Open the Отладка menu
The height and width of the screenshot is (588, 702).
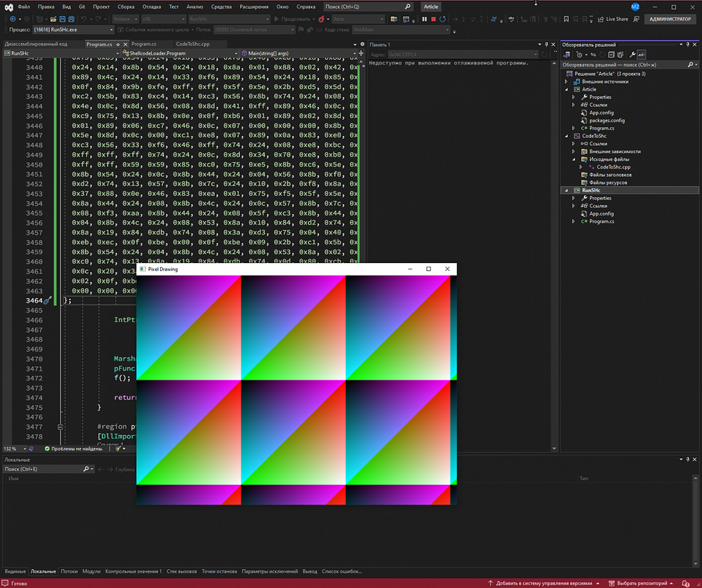point(152,6)
